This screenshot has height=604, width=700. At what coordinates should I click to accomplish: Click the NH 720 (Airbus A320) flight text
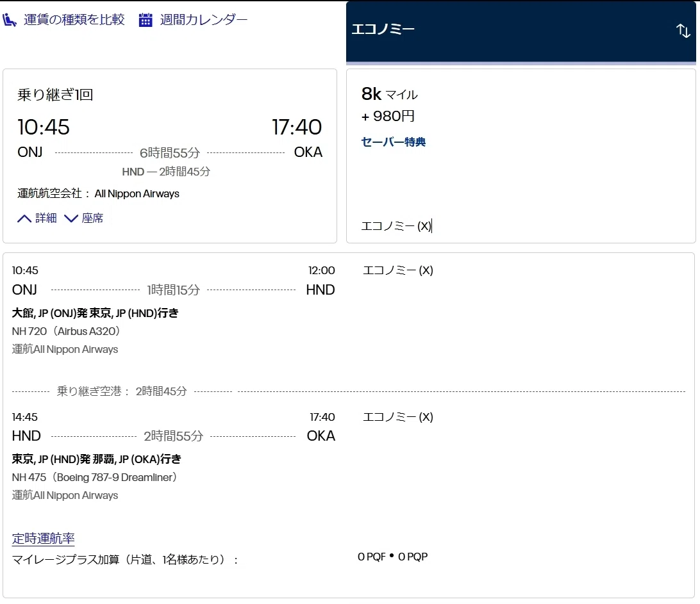coord(66,331)
